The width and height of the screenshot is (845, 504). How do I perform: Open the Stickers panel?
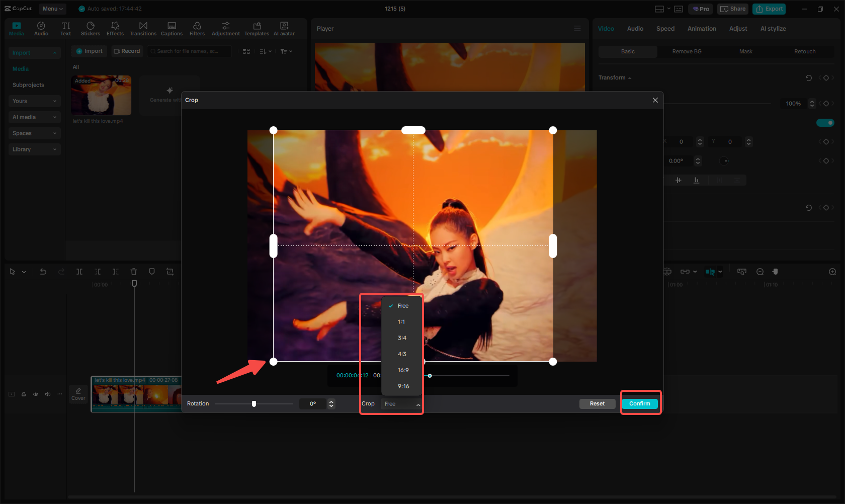(91, 28)
